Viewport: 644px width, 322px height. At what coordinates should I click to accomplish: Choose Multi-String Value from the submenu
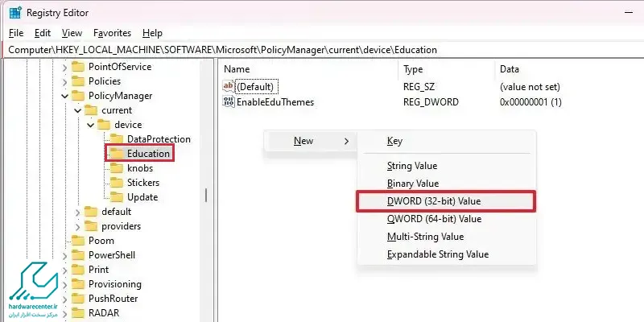click(447, 237)
